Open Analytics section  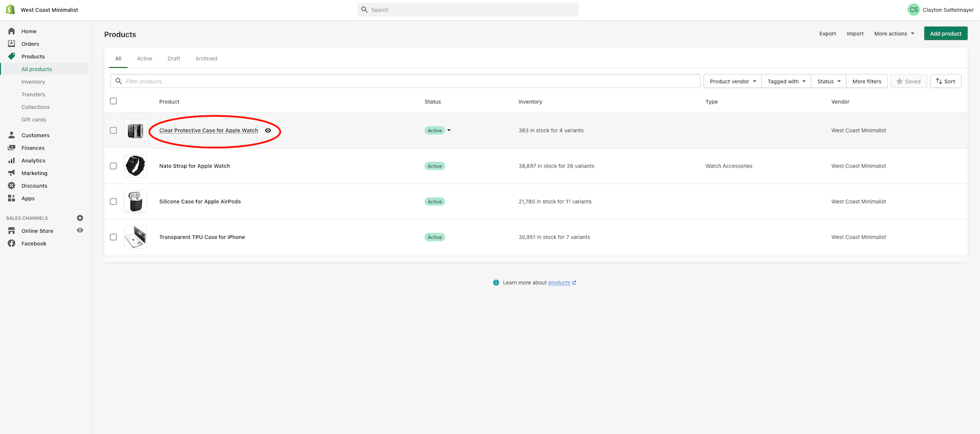tap(33, 161)
